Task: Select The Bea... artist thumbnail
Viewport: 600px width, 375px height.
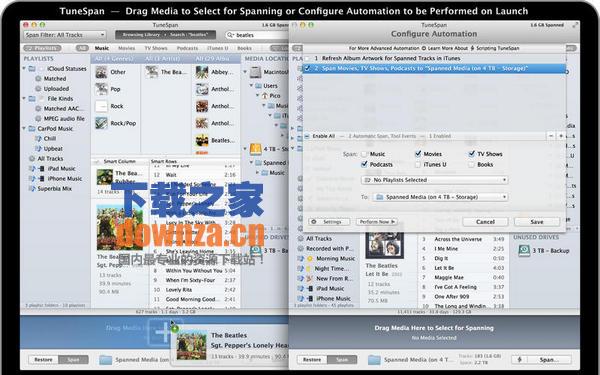Action: 152,72
